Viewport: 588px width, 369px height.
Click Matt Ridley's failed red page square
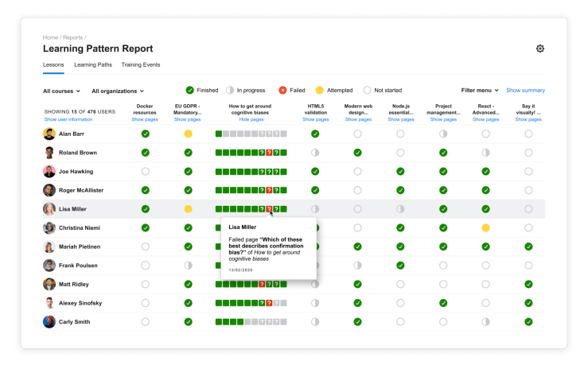point(262,285)
